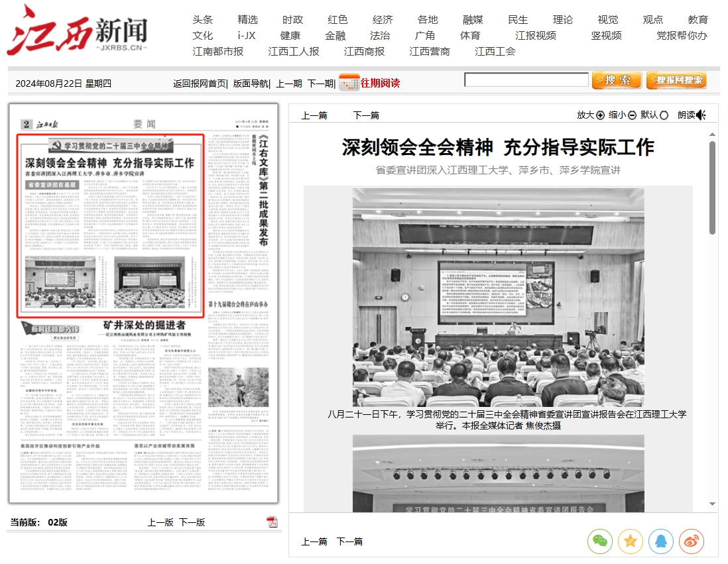Download the page PDF
Screen dimensions: 728x564
(272, 522)
